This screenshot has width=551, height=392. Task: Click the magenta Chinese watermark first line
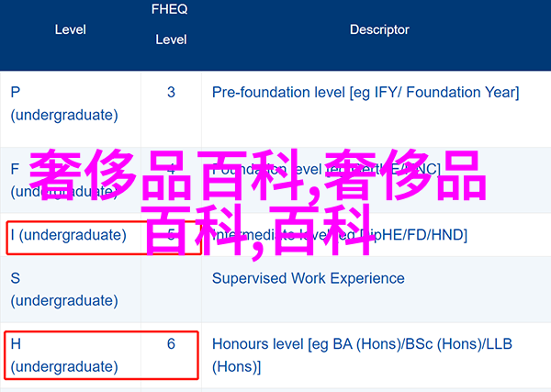(258, 175)
